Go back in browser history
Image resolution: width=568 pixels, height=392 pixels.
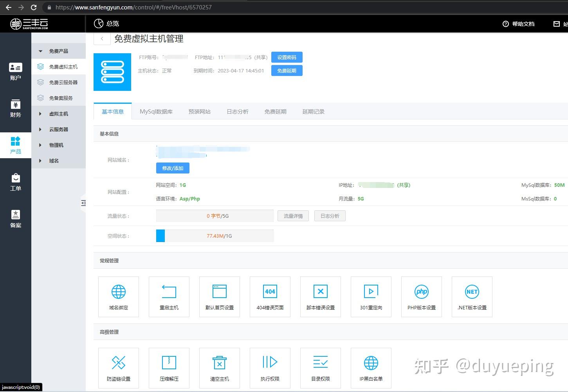click(x=9, y=7)
